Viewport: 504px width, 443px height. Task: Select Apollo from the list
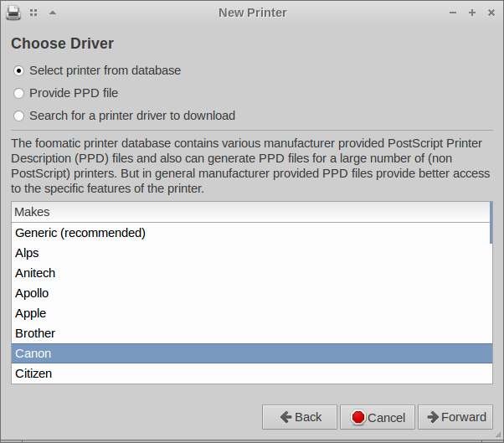[32, 293]
